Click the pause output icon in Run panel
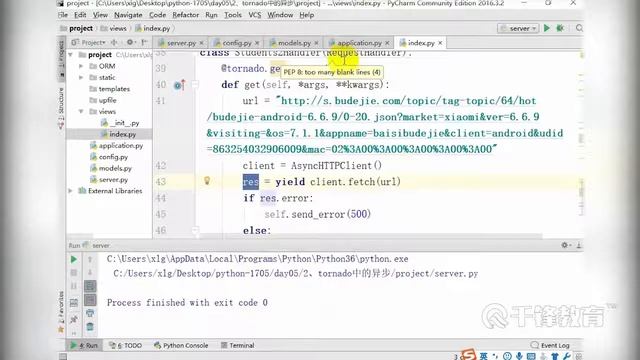The width and height of the screenshot is (640, 360). [73, 286]
